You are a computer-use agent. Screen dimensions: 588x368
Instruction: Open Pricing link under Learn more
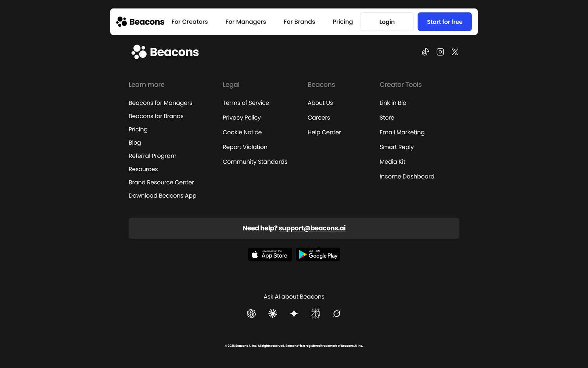tap(138, 129)
